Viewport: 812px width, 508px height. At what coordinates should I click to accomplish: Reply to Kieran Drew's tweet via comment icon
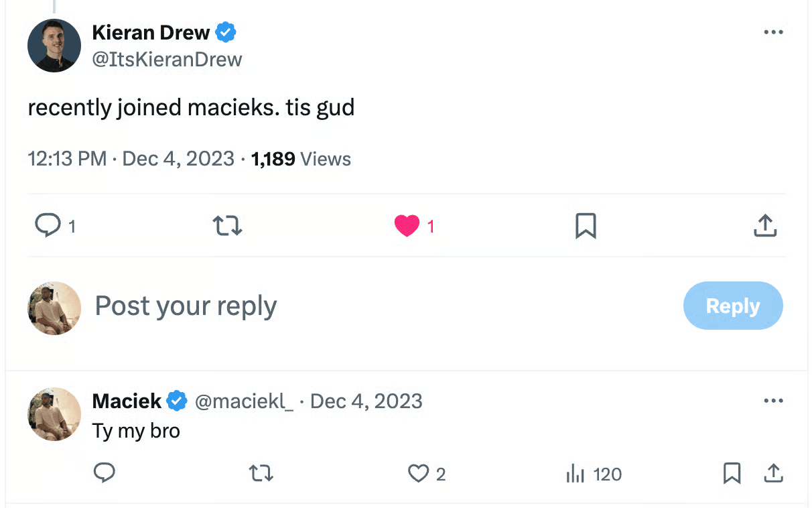(48, 226)
